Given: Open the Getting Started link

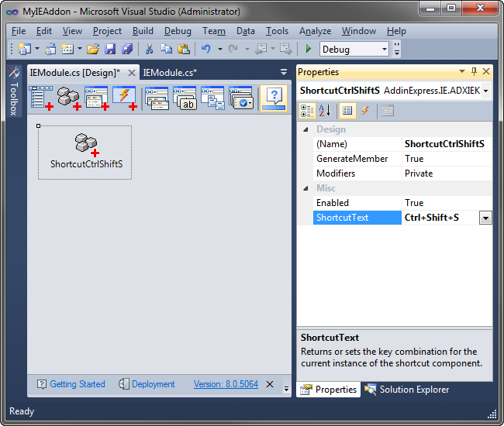Looking at the screenshot, I should (71, 384).
